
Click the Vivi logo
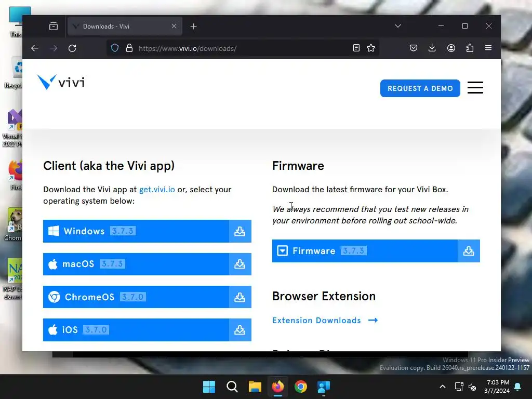(61, 82)
